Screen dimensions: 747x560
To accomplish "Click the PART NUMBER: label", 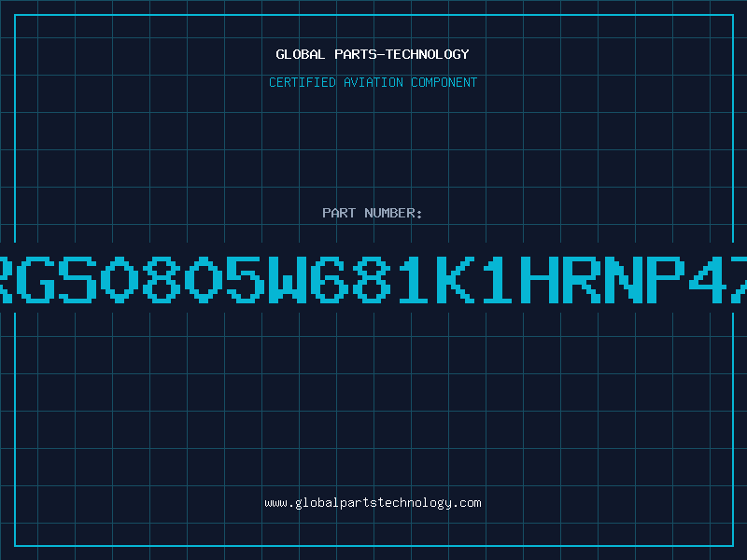I will pos(373,213).
